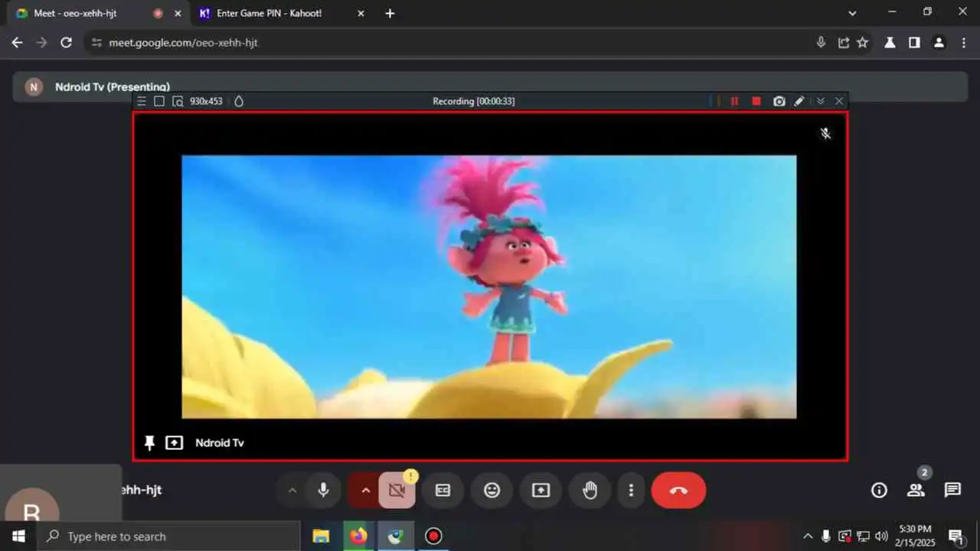The width and height of the screenshot is (980, 551).
Task: Click the 930x453 recording size label
Action: [x=206, y=101]
